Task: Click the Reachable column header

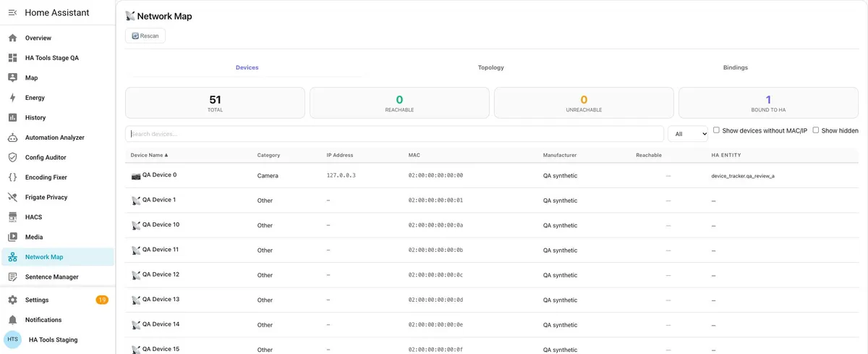Action: [x=649, y=155]
